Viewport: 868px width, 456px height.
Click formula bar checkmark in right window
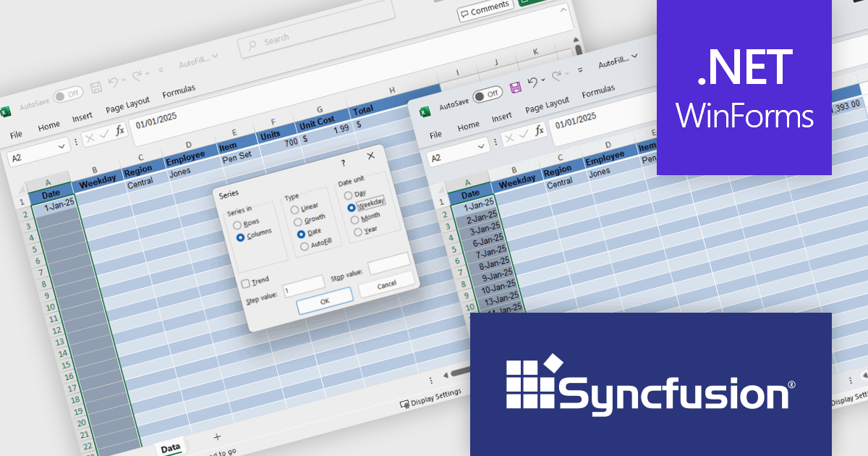coord(525,135)
